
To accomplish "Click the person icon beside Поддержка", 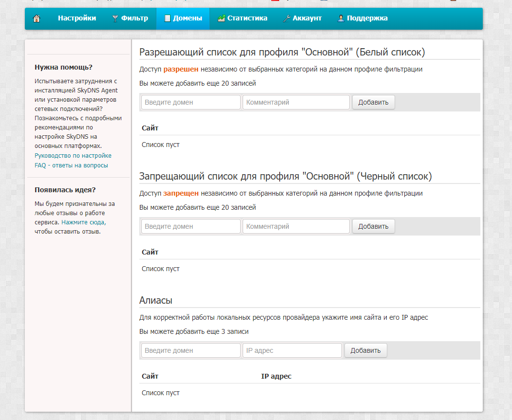I will pos(341,18).
